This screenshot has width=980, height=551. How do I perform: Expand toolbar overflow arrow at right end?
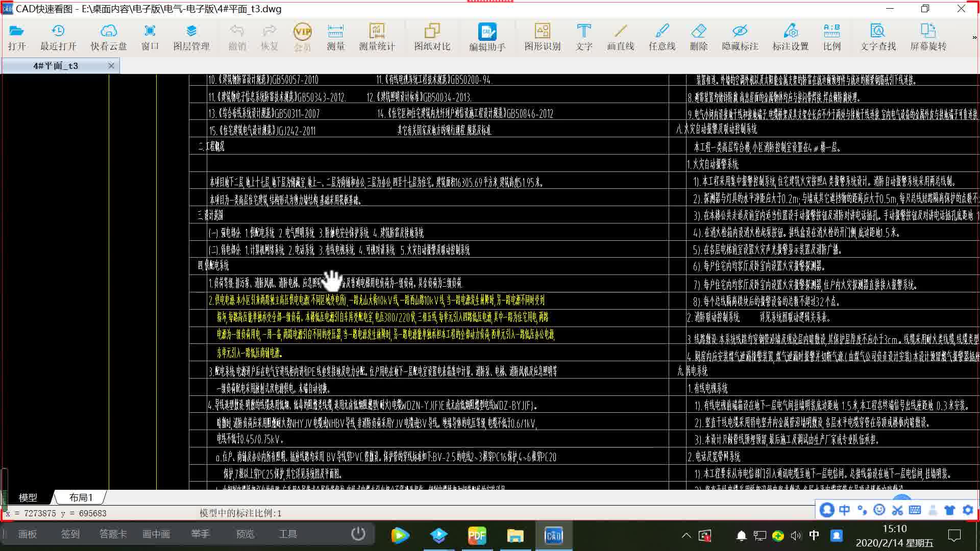tap(974, 37)
